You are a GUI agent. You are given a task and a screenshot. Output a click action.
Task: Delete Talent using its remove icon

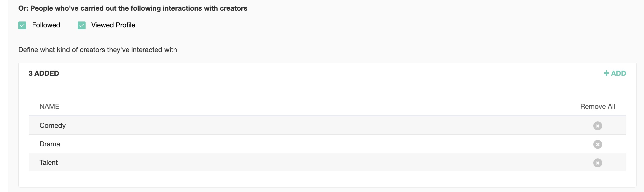[x=597, y=163]
